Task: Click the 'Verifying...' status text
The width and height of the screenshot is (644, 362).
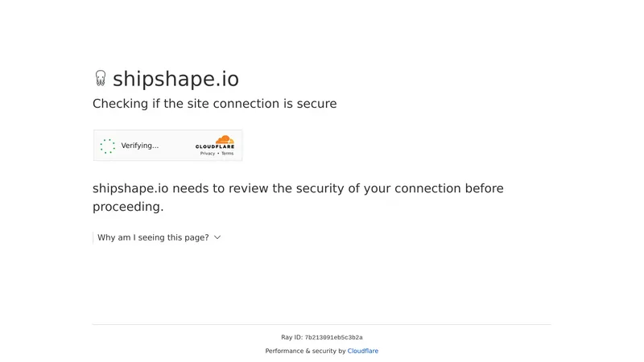Action: pyautogui.click(x=139, y=146)
